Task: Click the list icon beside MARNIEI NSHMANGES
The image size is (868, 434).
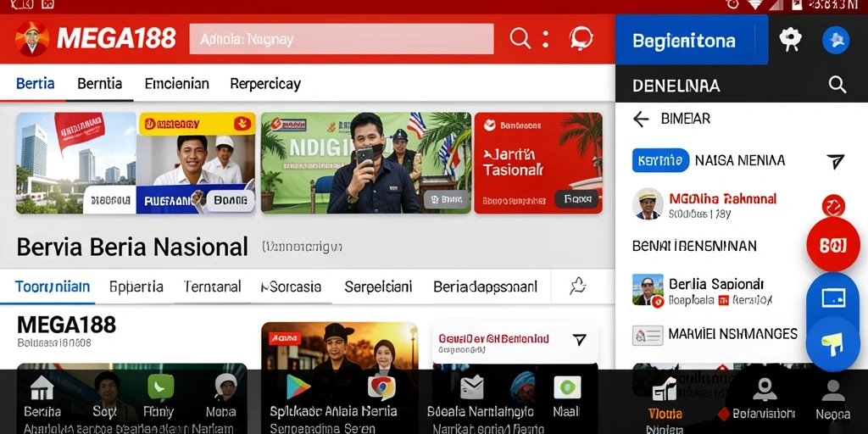Action: [648, 335]
